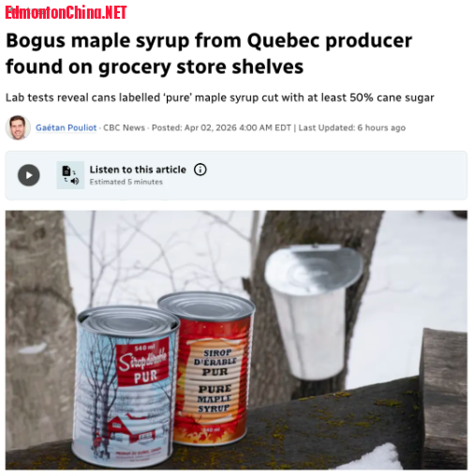The height and width of the screenshot is (476, 474).
Task: Click the red Pure Maple Syrup can
Action: click(212, 368)
